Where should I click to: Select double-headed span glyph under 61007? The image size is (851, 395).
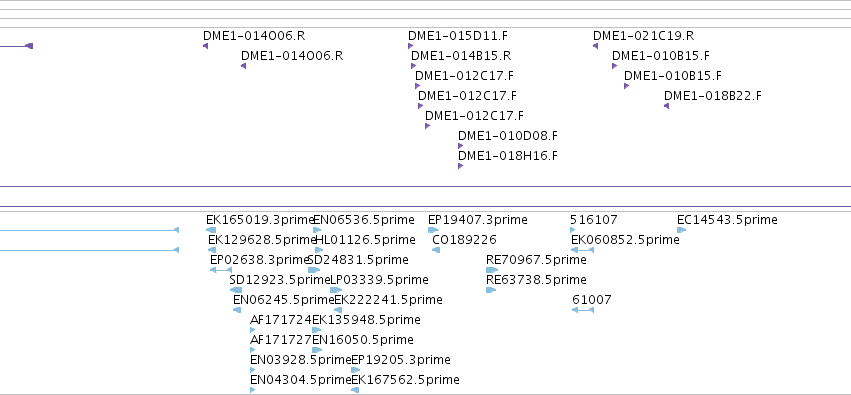(x=583, y=310)
